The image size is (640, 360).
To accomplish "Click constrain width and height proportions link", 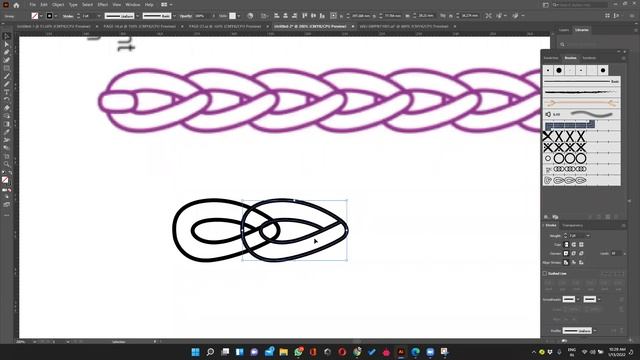I will pyautogui.click(x=443, y=16).
